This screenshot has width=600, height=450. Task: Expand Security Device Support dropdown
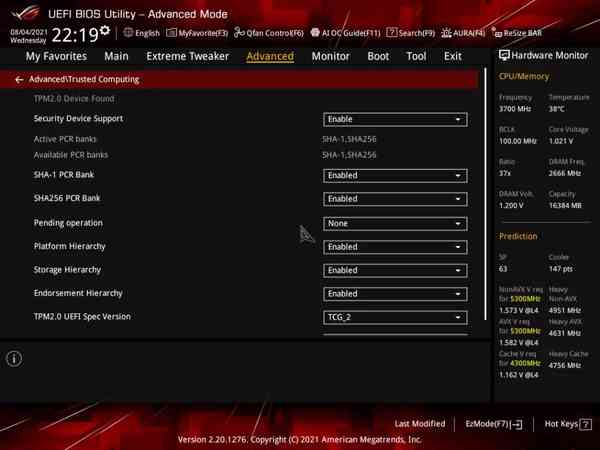395,119
